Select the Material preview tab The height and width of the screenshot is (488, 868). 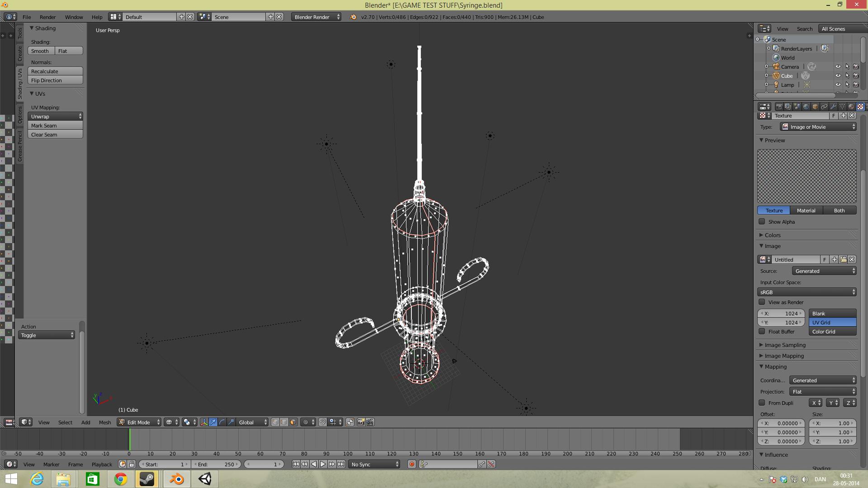[x=806, y=210]
